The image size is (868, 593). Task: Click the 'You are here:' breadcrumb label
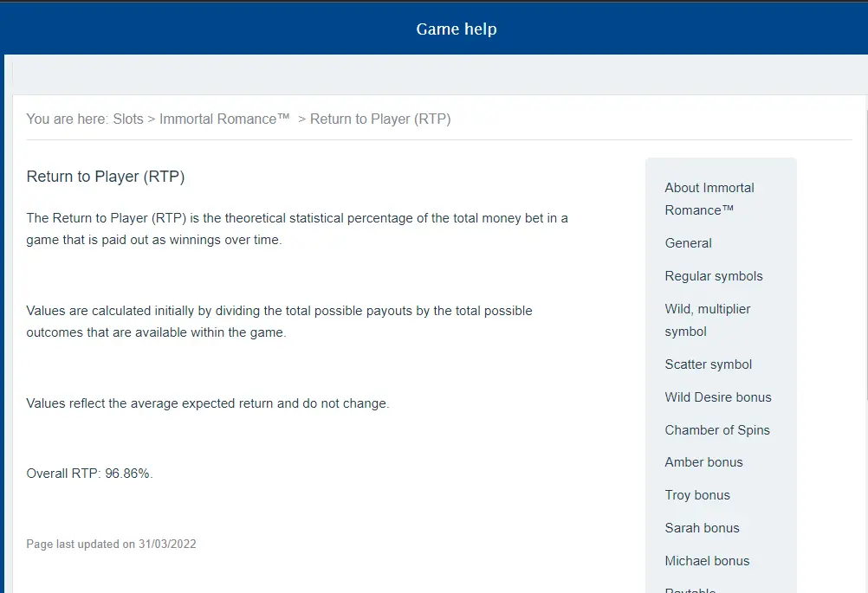(67, 119)
